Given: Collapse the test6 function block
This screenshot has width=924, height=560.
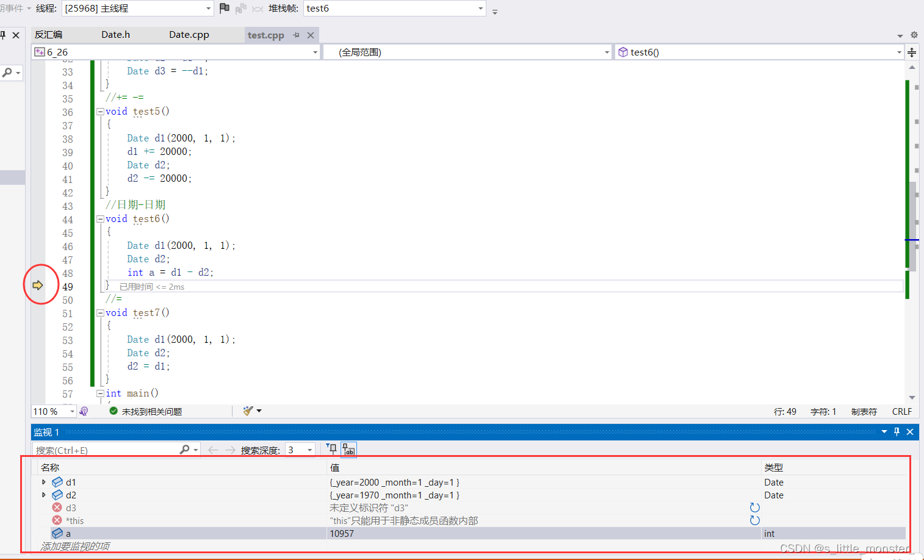Looking at the screenshot, I should click(x=100, y=219).
